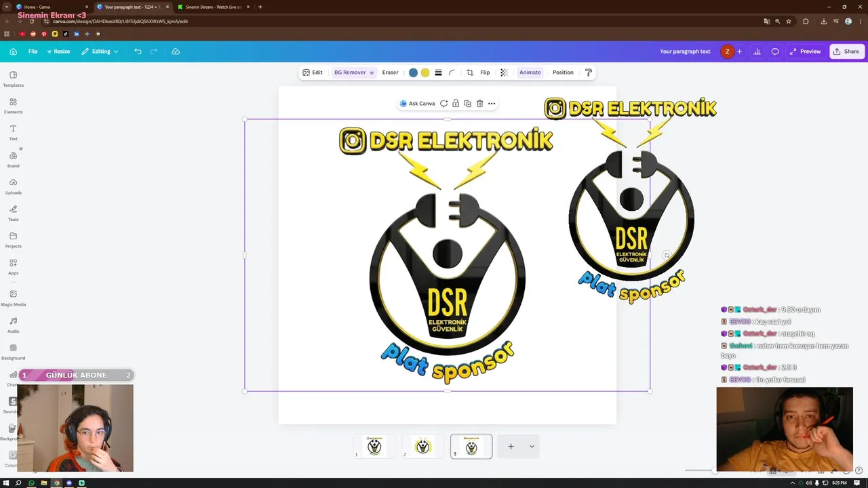Open the transparency checkerboard option
Screen dimensions: 868x488
(504, 73)
